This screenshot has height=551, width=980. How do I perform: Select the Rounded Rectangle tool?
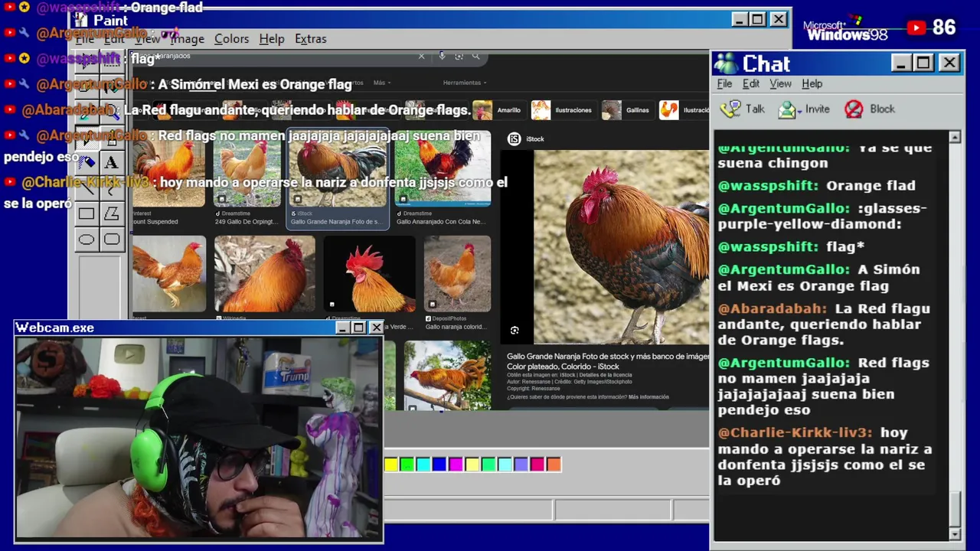pos(112,240)
